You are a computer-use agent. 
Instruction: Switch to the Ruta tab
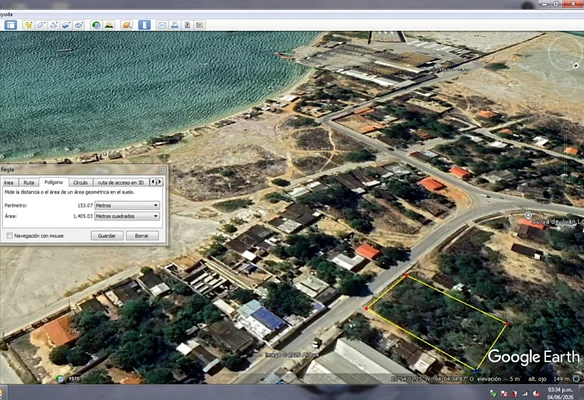click(29, 182)
